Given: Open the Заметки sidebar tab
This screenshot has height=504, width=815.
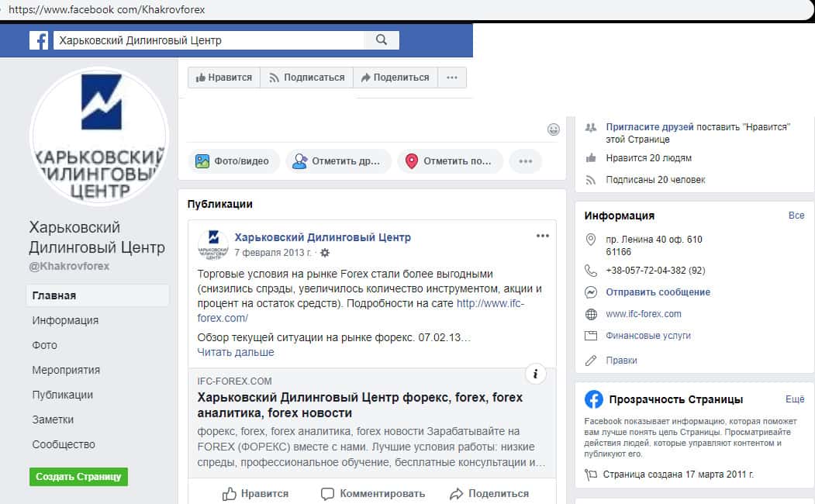Looking at the screenshot, I should [53, 419].
